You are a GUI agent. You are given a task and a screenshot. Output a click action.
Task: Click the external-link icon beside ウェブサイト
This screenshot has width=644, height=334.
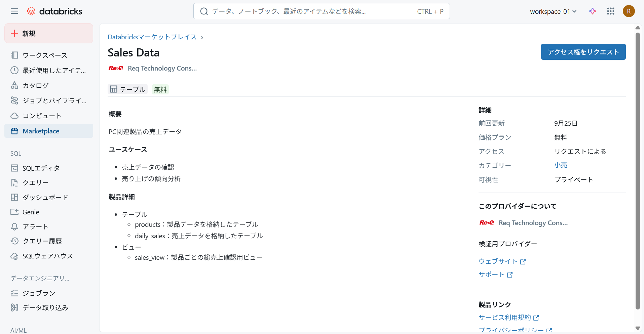click(523, 262)
